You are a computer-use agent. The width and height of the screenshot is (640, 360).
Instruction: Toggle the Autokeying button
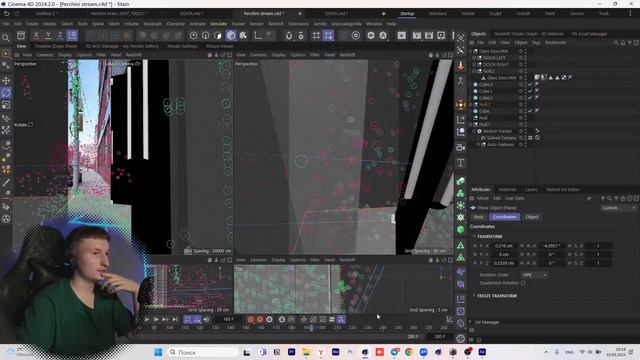click(x=260, y=320)
